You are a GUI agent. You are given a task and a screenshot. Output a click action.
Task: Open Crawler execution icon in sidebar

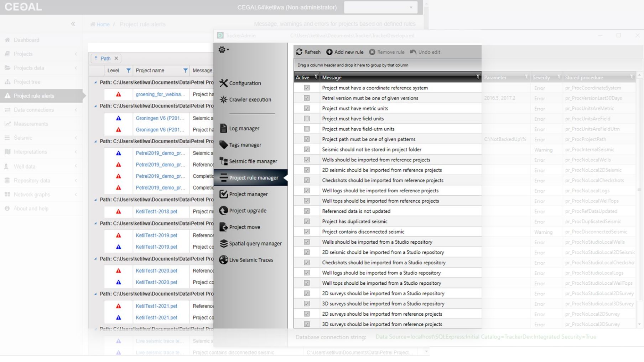pyautogui.click(x=223, y=99)
